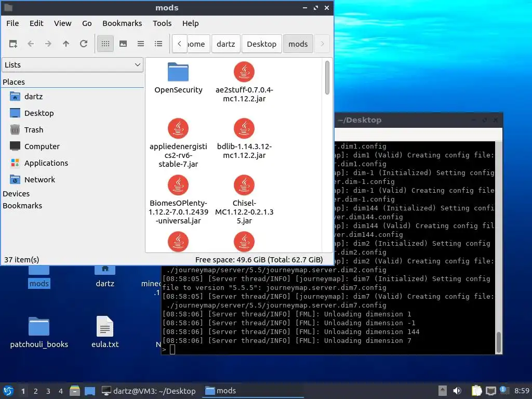Switch to mods taskbar entry
The width and height of the screenshot is (532, 399).
pyautogui.click(x=253, y=391)
